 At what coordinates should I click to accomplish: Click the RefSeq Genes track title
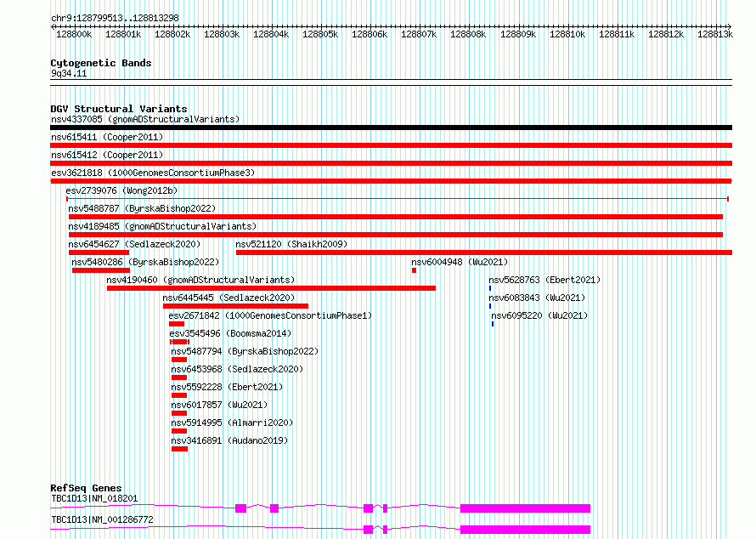86,488
